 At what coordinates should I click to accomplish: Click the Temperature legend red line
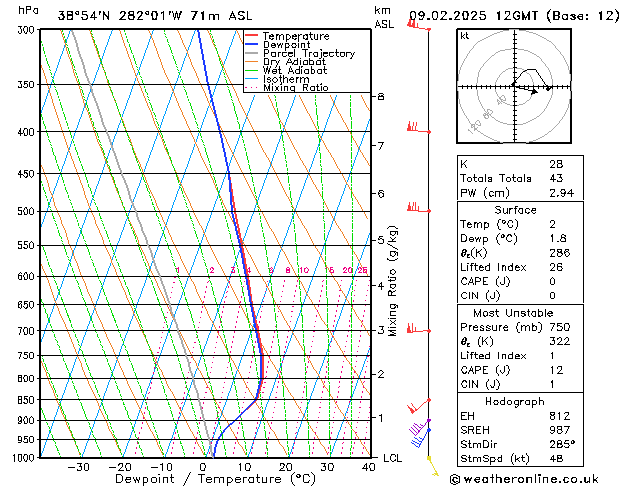click(x=252, y=36)
